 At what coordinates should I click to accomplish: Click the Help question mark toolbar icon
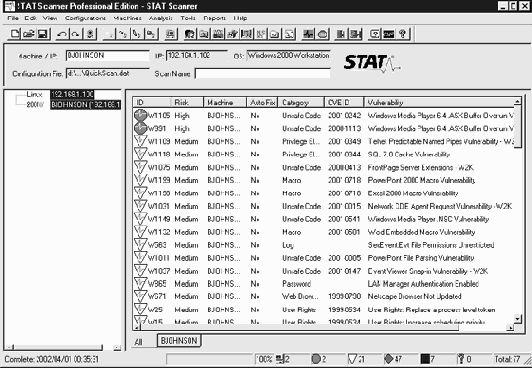pos(403,34)
